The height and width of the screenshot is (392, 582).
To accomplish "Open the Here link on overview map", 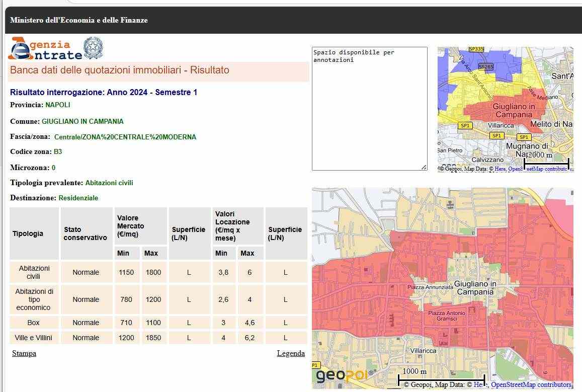I will click(x=500, y=169).
